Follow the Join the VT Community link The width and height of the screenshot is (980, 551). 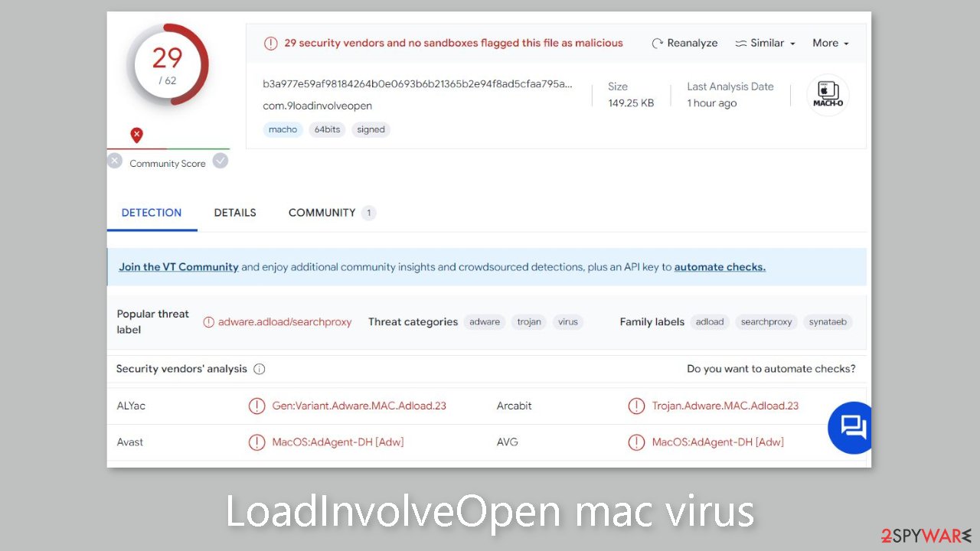178,267
